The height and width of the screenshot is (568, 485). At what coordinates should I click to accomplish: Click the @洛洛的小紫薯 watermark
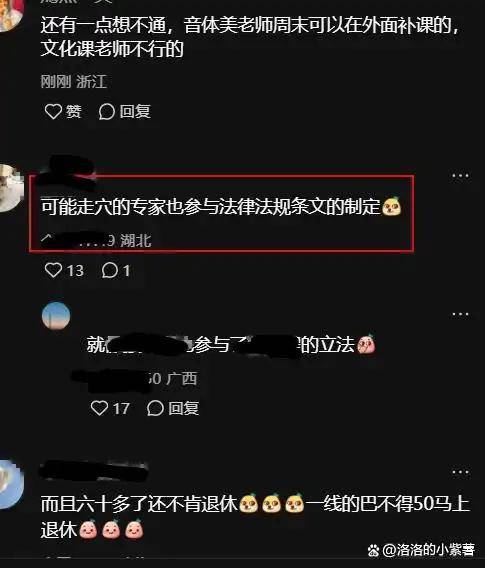tap(428, 550)
